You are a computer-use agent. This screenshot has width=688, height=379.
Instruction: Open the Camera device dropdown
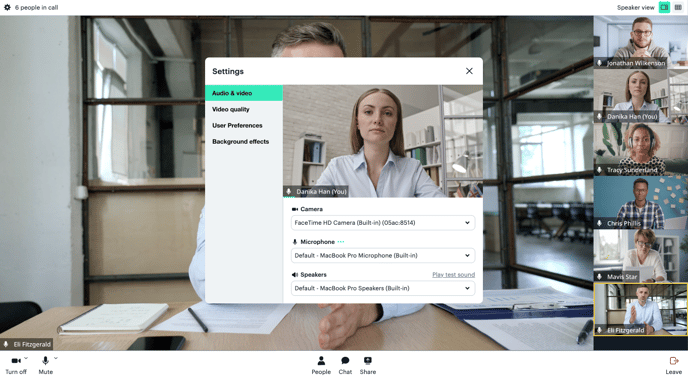click(x=383, y=223)
